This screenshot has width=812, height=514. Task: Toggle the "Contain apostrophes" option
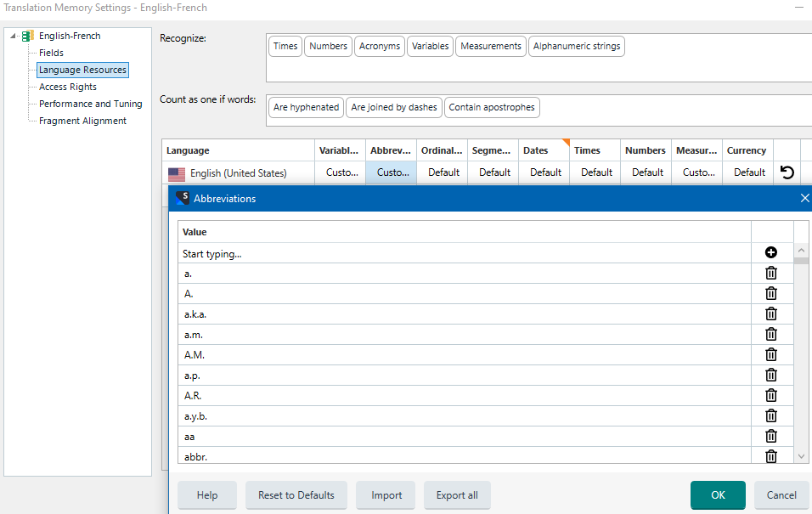pyautogui.click(x=492, y=107)
